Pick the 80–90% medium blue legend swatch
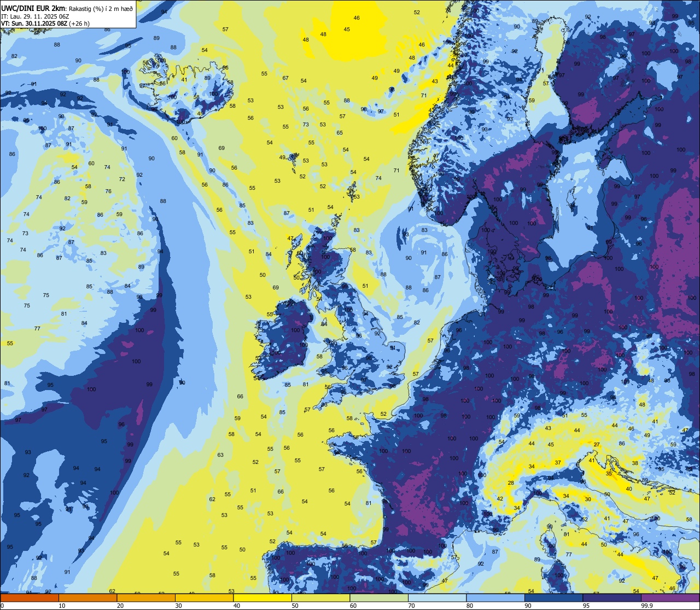This screenshot has width=700, height=610. pos(495,597)
